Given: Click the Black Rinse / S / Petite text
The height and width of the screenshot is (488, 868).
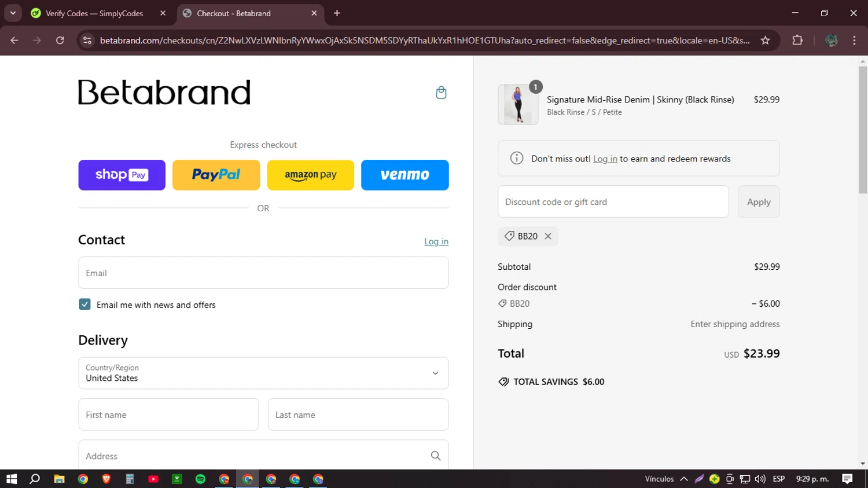Looking at the screenshot, I should (584, 112).
